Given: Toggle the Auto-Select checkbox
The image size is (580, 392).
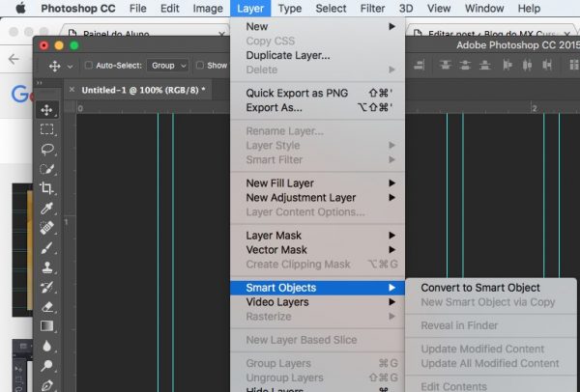Looking at the screenshot, I should click(88, 66).
